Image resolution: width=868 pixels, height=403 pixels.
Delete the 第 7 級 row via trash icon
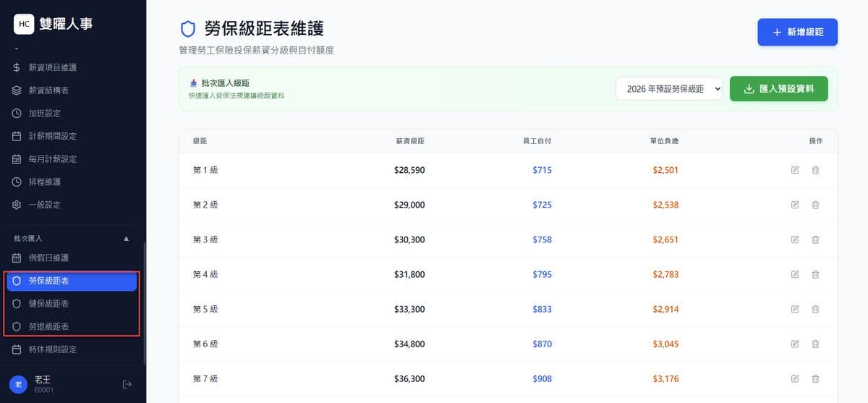point(815,378)
